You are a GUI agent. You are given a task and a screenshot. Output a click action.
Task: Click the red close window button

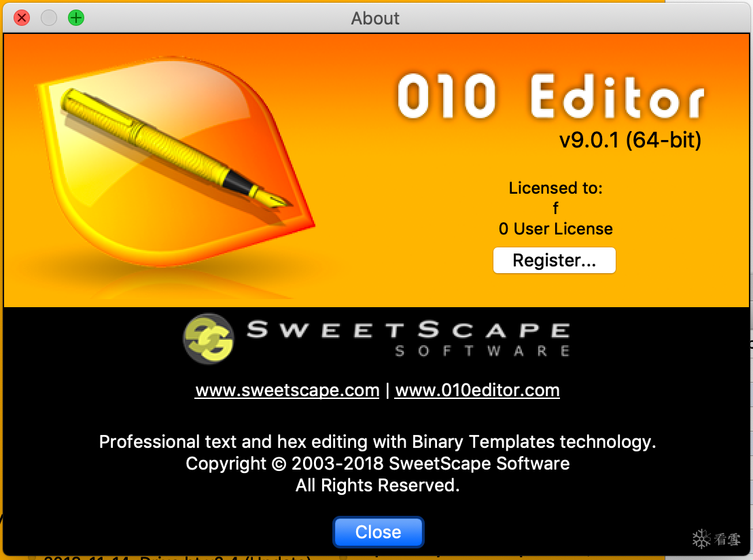[x=22, y=18]
